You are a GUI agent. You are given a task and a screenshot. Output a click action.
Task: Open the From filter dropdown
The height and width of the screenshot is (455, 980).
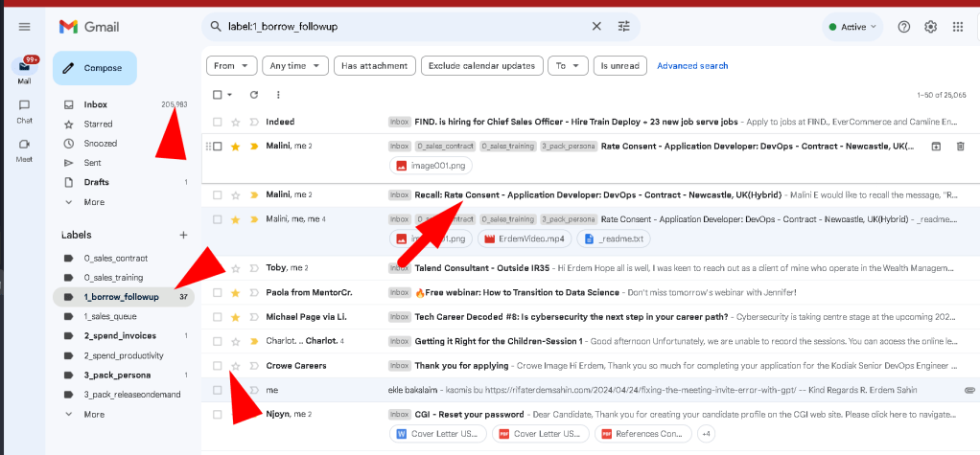coord(231,65)
